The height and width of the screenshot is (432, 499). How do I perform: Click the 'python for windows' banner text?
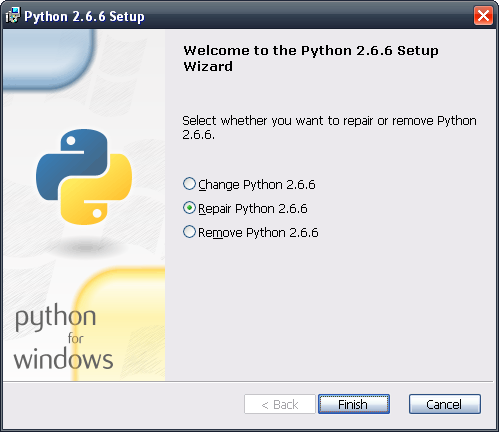coord(63,337)
